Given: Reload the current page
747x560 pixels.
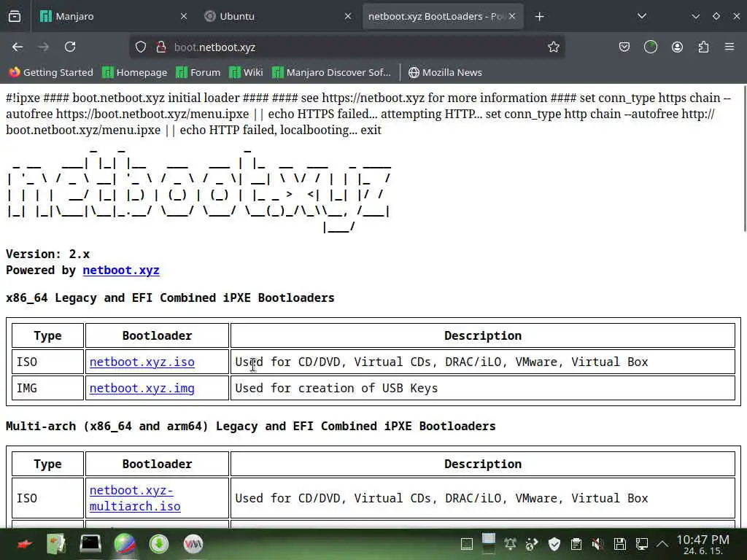Looking at the screenshot, I should point(70,47).
